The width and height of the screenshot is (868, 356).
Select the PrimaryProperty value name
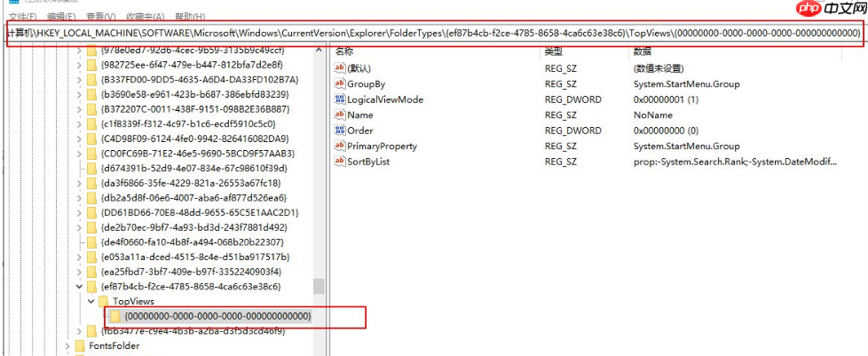[x=382, y=146]
